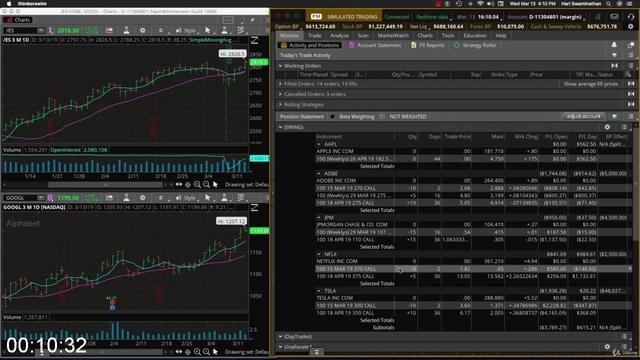Detach window icon next to alert bell
This screenshot has width=640, height=360.
click(631, 45)
